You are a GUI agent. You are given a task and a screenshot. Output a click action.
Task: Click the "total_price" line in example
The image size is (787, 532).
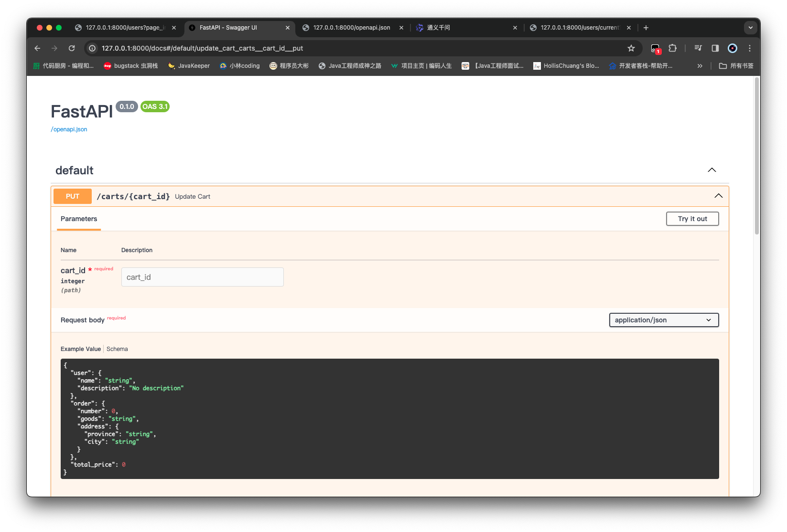[x=98, y=465]
